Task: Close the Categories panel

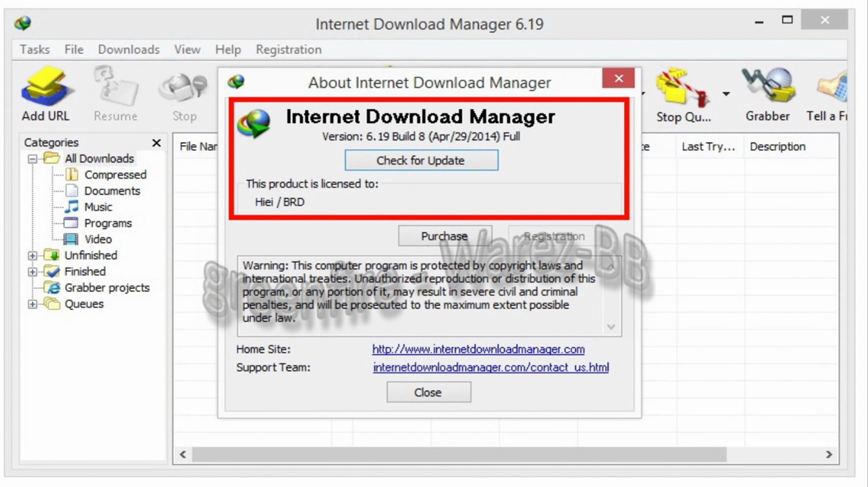Action: tap(157, 143)
